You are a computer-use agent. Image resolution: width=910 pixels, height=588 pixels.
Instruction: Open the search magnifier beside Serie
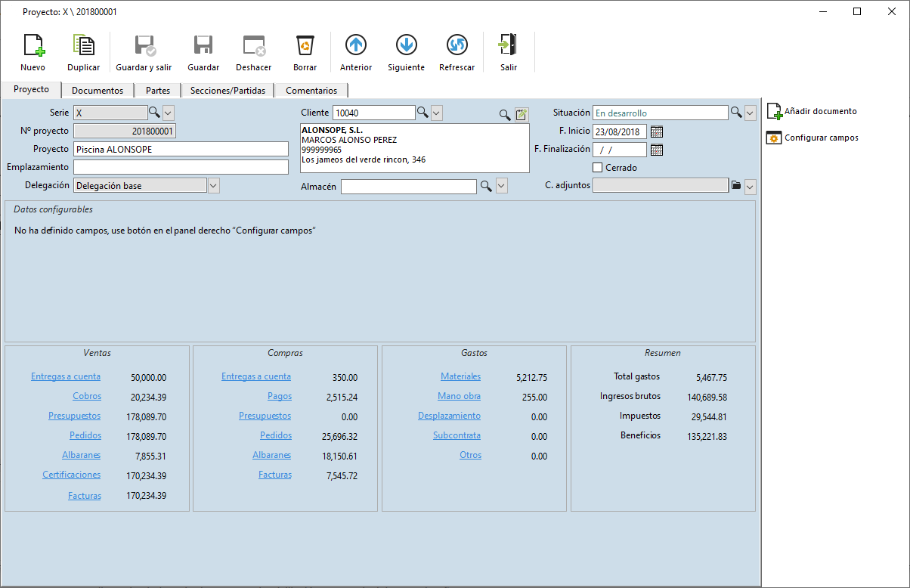pos(154,113)
